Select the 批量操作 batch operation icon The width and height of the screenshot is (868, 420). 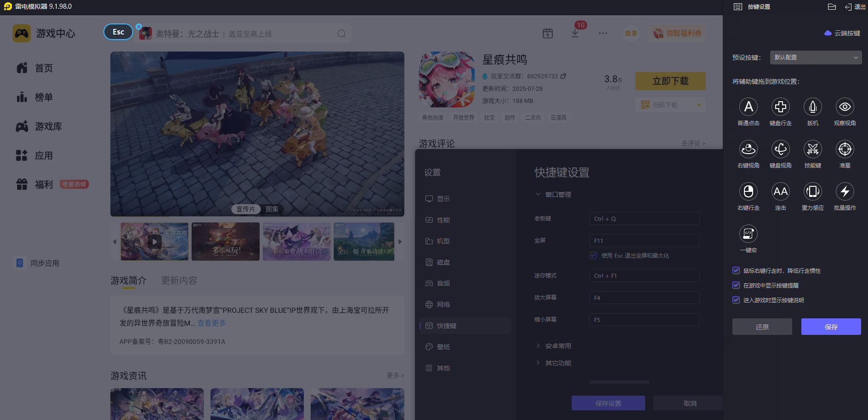coord(845,191)
